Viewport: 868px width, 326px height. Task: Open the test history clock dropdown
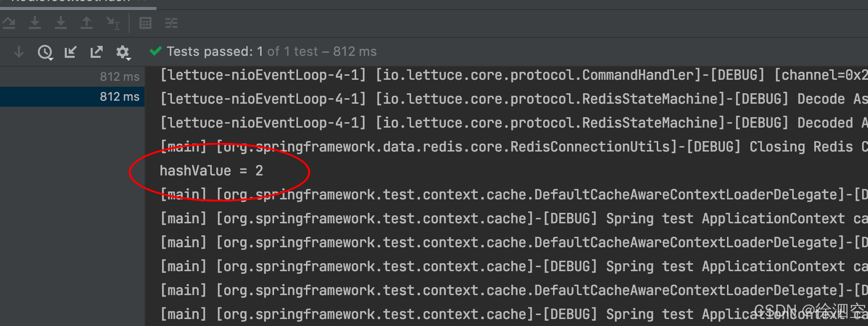click(45, 52)
